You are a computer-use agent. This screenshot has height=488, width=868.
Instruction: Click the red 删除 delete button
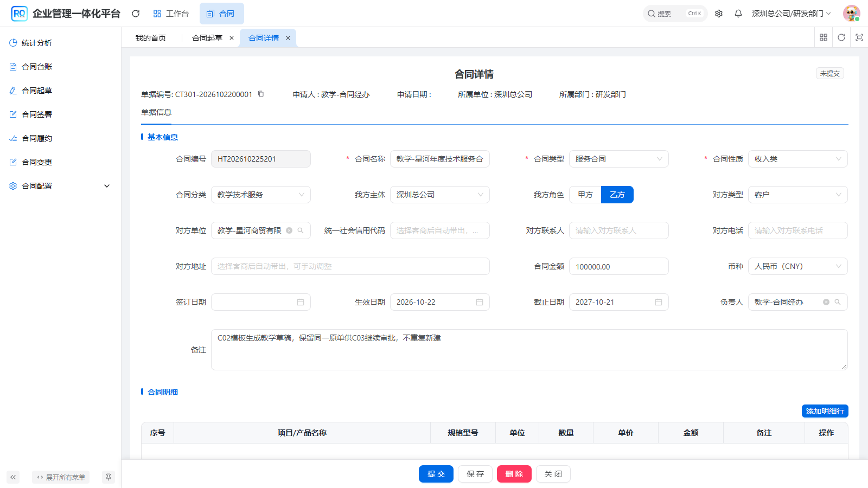pos(514,474)
